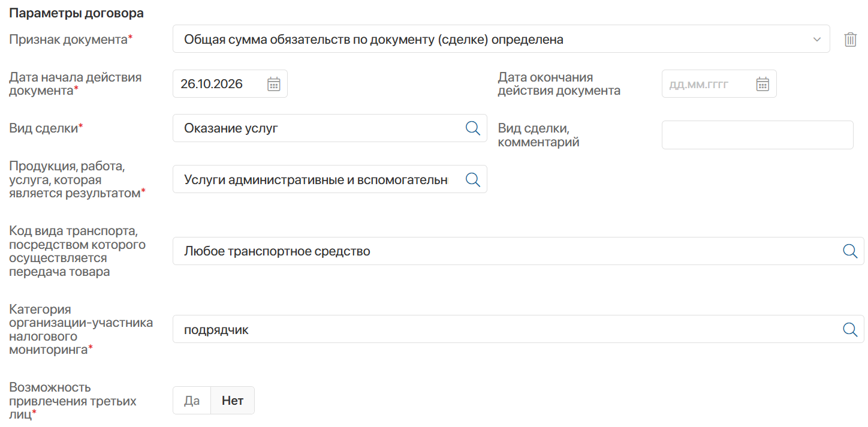Click field Любое транспортное средство
Image resolution: width=868 pixels, height=427 pixels.
tap(519, 251)
